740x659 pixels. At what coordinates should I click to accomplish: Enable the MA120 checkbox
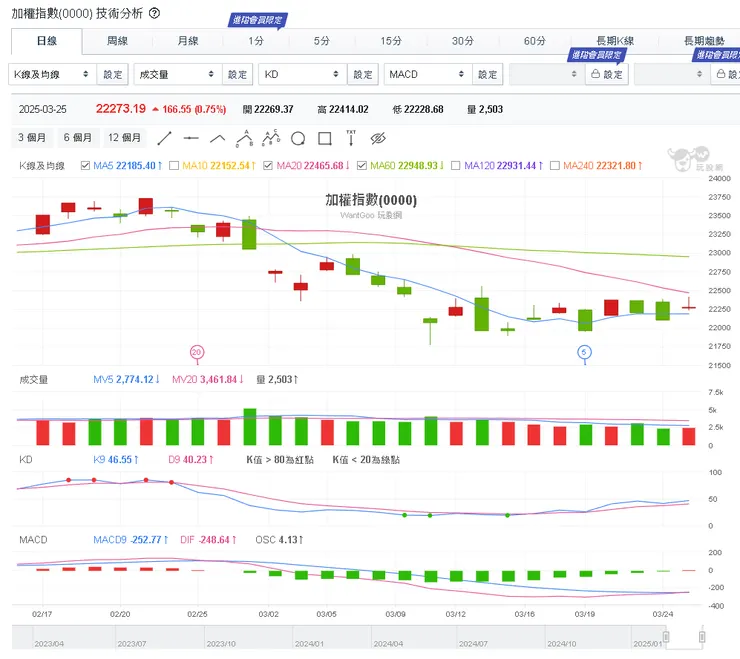pos(456,166)
